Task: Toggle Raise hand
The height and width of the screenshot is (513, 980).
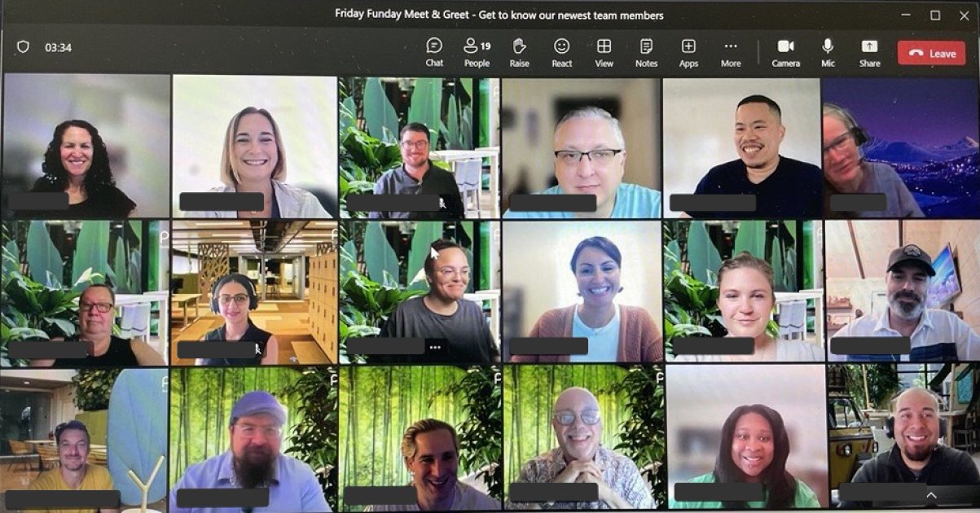Action: click(519, 53)
